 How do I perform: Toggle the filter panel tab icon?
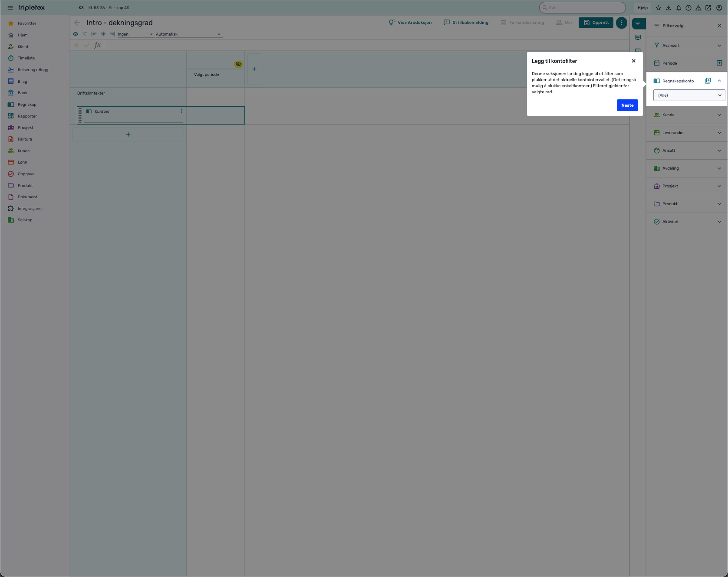click(638, 23)
